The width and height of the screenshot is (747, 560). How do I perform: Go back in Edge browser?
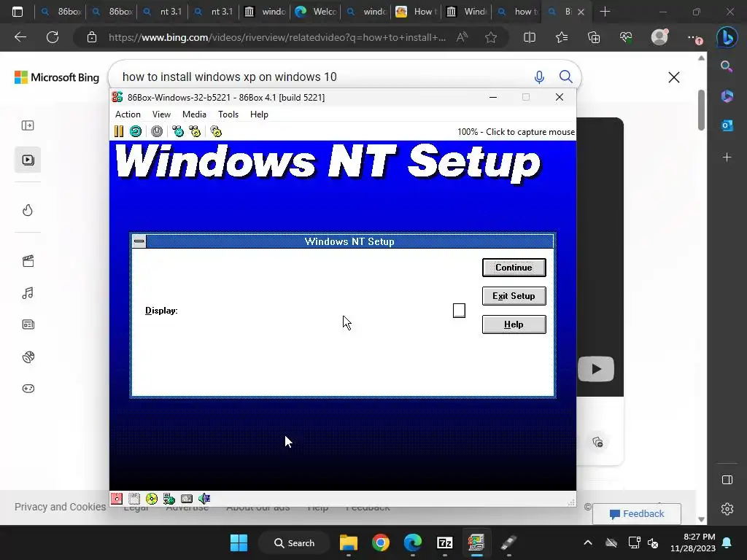click(20, 37)
